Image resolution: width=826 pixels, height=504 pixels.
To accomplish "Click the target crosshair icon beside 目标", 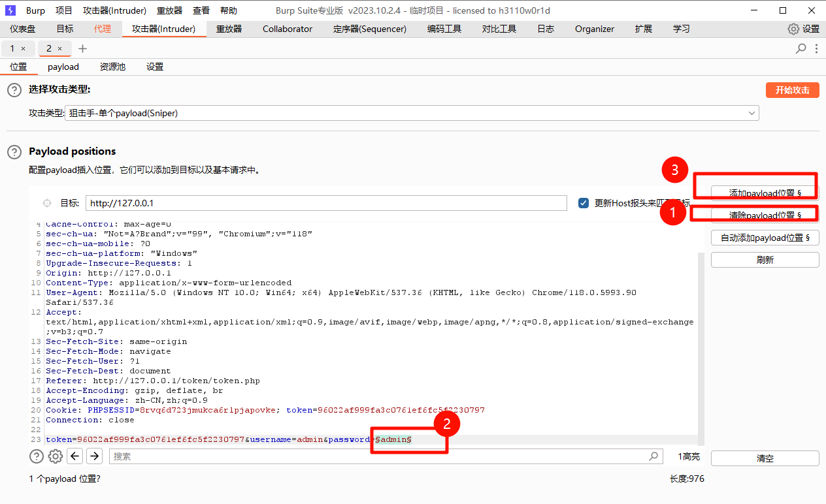I will tap(47, 203).
